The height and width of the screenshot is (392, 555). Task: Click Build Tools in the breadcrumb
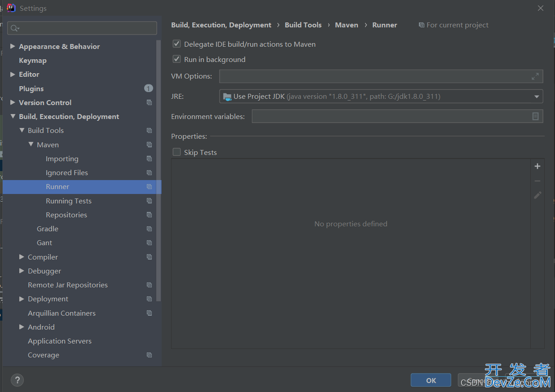pos(303,25)
